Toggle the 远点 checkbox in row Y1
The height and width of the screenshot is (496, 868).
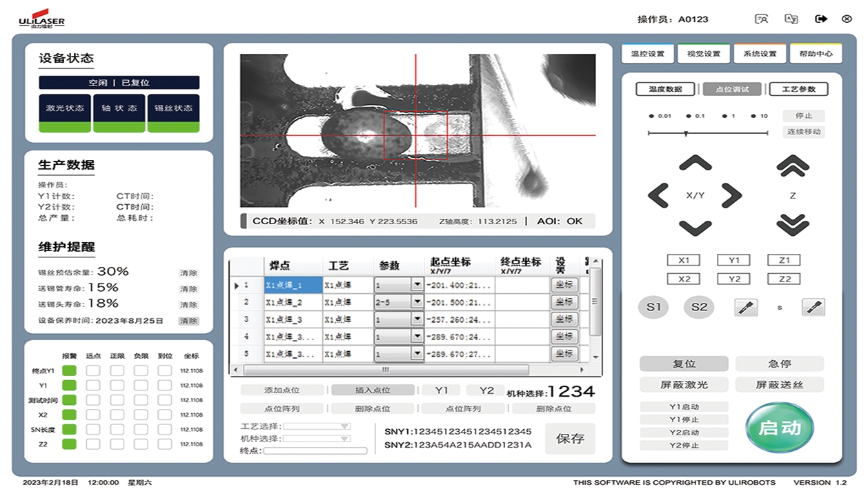92,386
